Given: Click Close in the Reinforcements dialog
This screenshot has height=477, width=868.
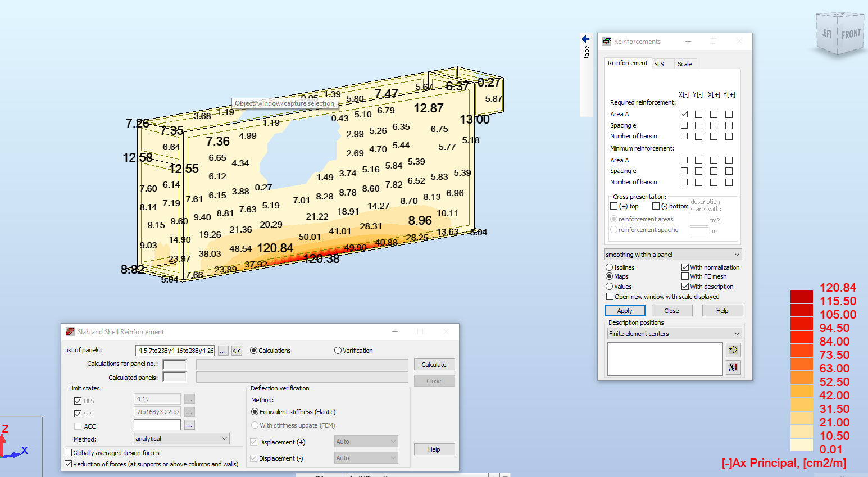Looking at the screenshot, I should click(x=671, y=311).
